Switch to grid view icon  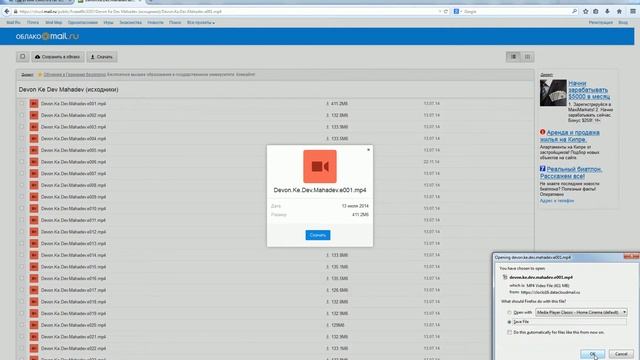[527, 57]
